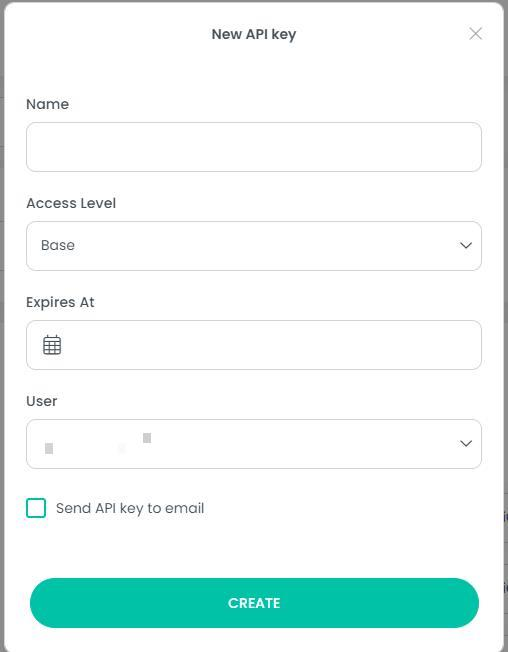Click the User field label
Image resolution: width=508 pixels, height=652 pixels.
[42, 401]
